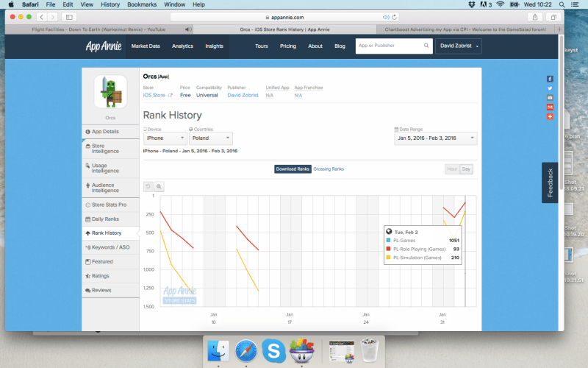Open Safari History menu
Screen dimensions: 588x368
pos(110,4)
